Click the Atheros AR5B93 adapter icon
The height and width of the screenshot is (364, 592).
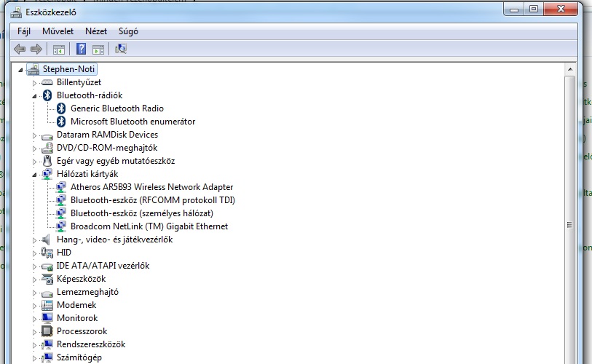tap(60, 187)
